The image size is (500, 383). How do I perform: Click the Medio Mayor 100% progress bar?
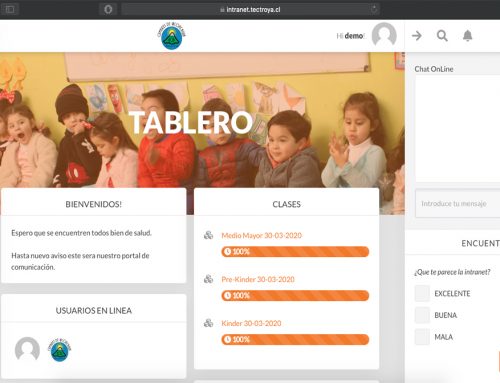click(x=295, y=252)
